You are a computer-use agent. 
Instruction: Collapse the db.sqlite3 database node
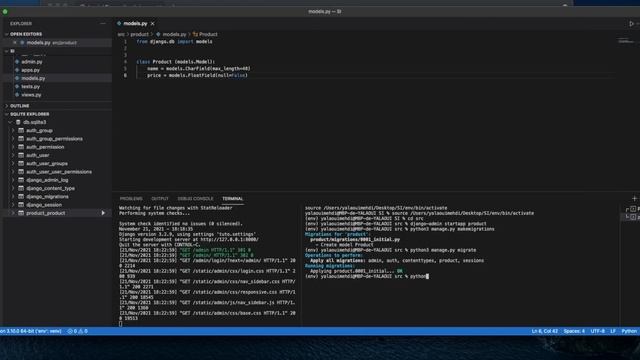point(11,122)
